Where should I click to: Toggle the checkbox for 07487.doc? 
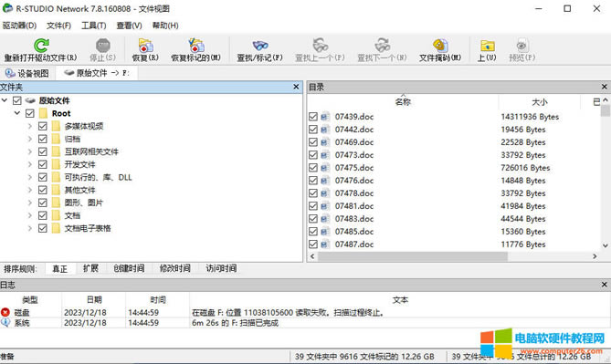coord(313,244)
